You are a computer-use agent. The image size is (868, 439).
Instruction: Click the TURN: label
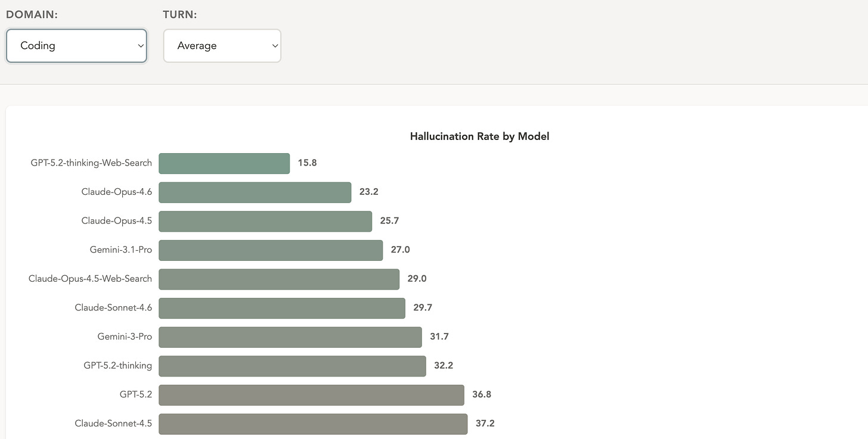tap(180, 15)
